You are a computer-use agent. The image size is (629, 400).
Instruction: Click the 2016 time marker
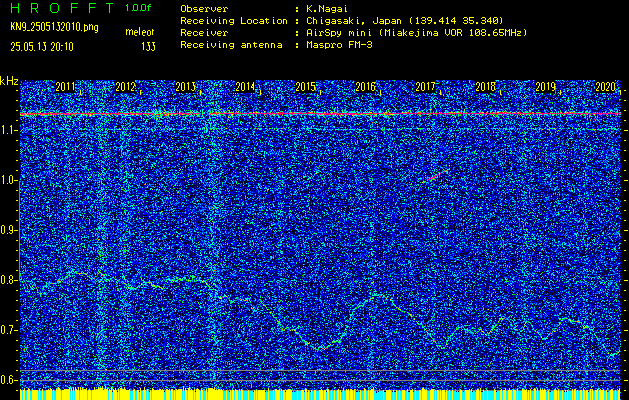[x=365, y=87]
